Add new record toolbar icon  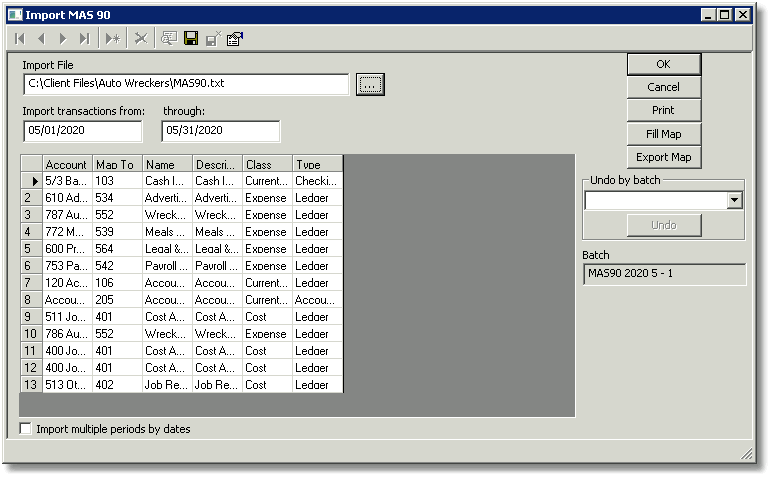pos(113,38)
